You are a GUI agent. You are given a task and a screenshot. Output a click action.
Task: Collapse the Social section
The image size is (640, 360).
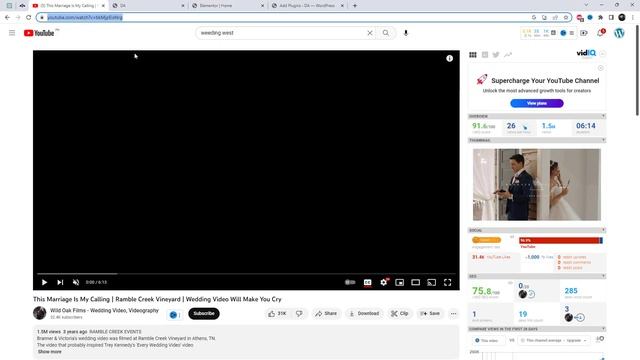[603, 230]
